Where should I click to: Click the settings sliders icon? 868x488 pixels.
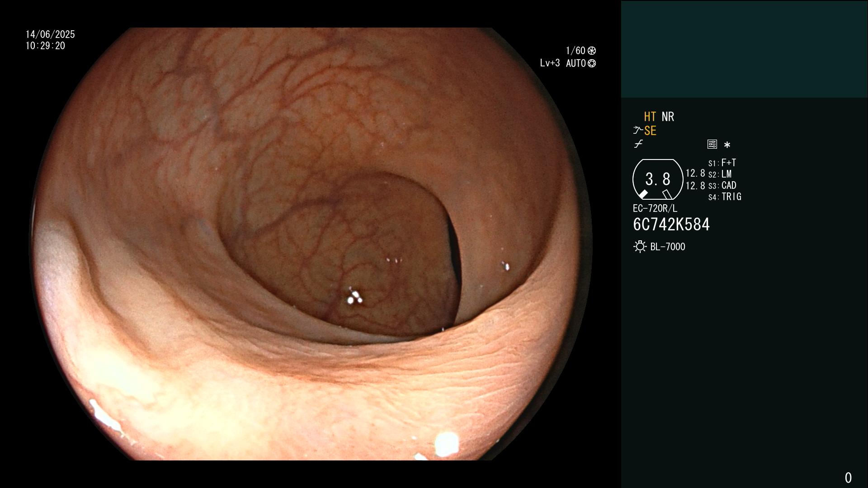(712, 144)
